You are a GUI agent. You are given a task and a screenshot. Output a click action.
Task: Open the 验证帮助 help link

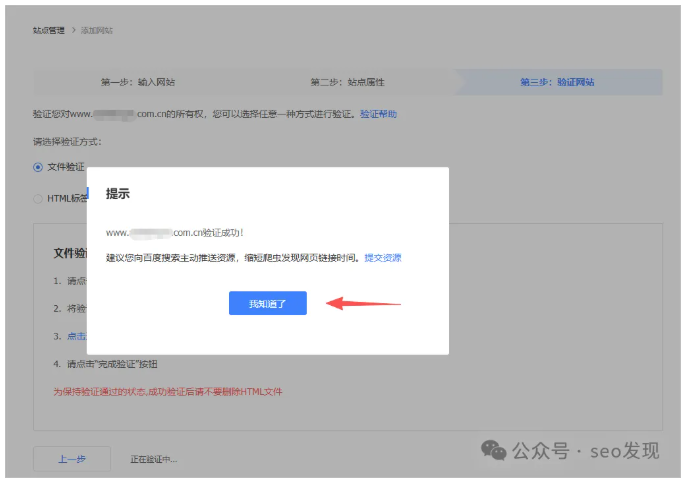coord(378,114)
